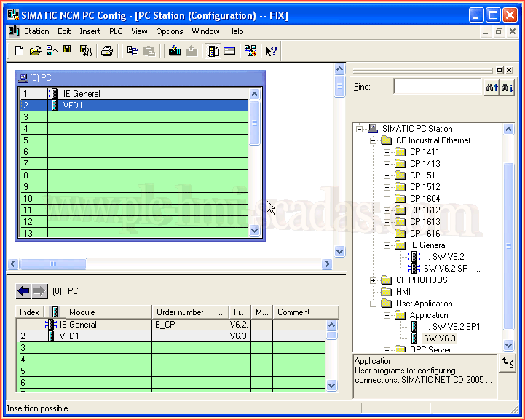Click the context Help arrow icon
Screen dimensions: 525x420
click(x=271, y=51)
